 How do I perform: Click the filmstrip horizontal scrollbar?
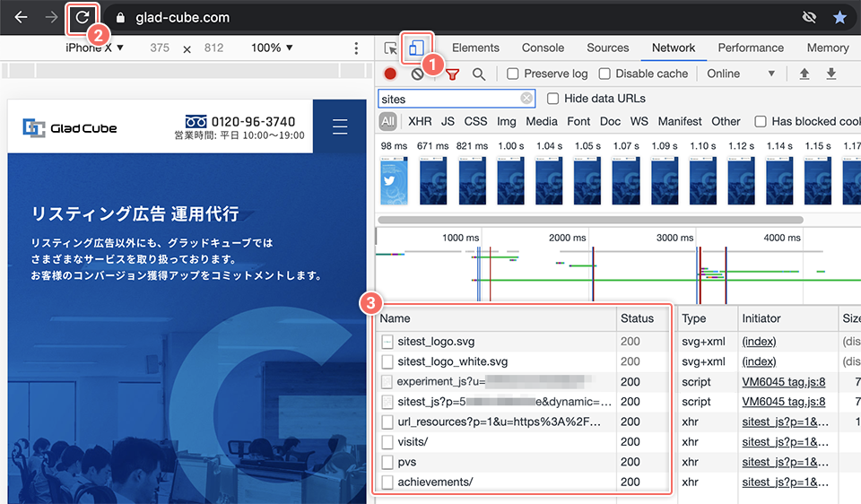coord(590,220)
